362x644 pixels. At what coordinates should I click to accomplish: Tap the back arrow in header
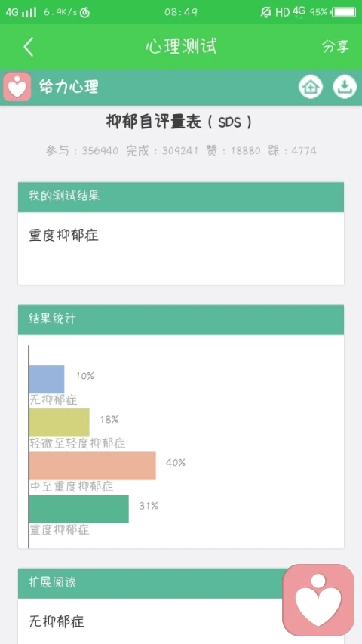[x=29, y=47]
